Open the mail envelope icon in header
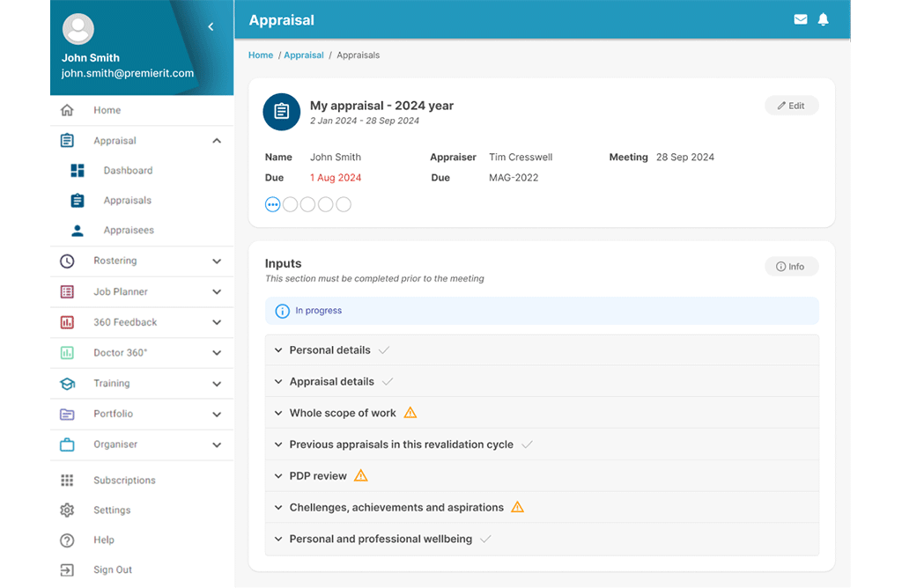The image size is (902, 588). tap(800, 19)
